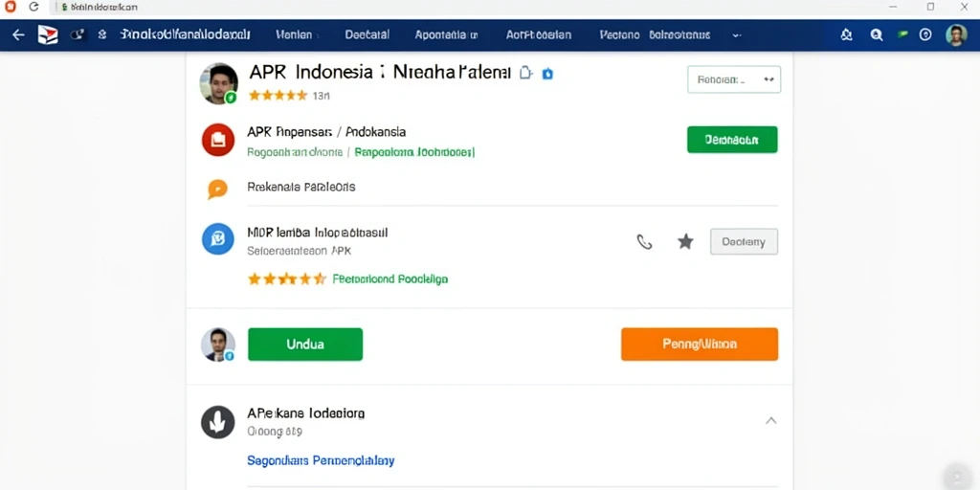
Task: Click the browser address bar
Action: (x=437, y=8)
